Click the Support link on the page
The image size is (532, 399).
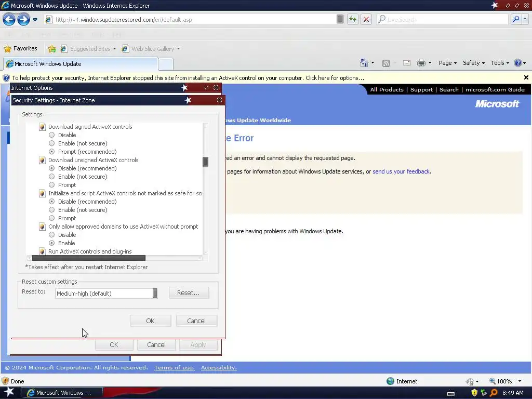click(421, 89)
